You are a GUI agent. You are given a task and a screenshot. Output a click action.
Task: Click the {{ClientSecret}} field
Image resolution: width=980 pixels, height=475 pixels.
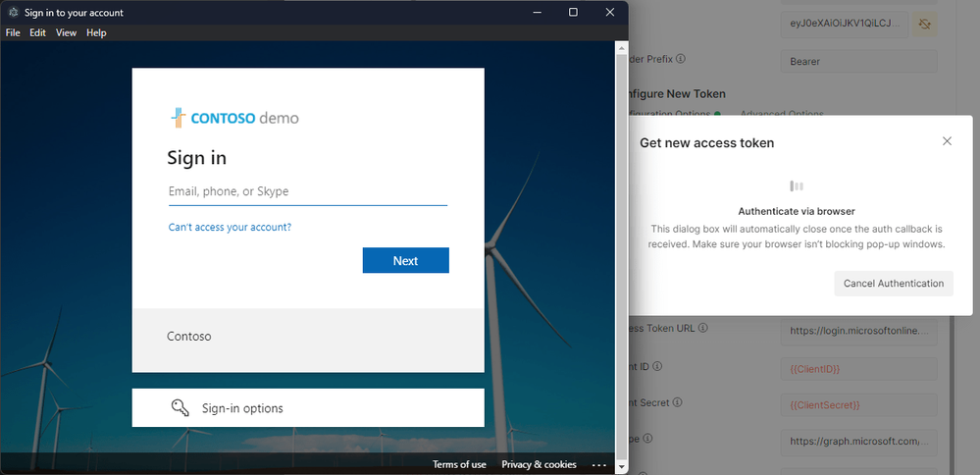pos(858,405)
